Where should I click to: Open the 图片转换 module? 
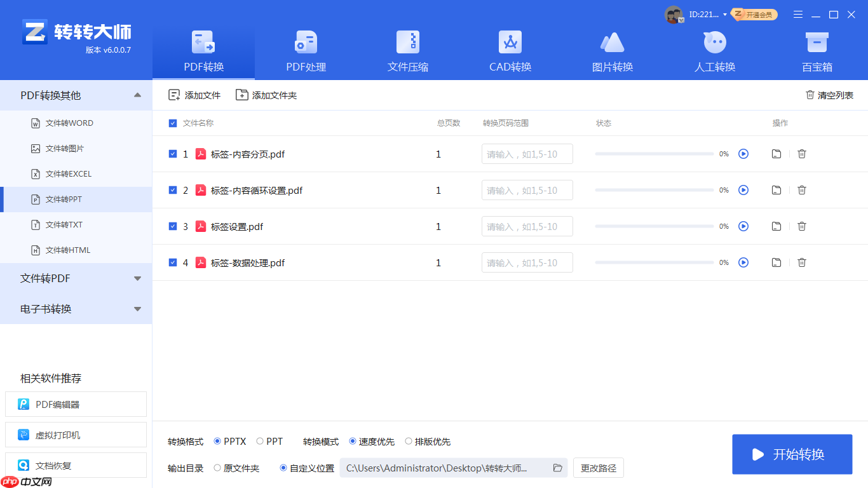[x=612, y=51]
